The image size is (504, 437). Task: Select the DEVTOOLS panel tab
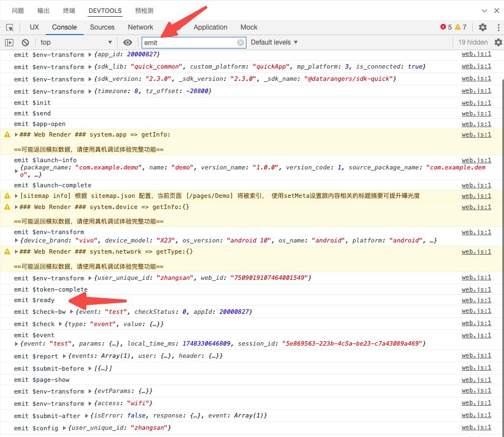[105, 11]
